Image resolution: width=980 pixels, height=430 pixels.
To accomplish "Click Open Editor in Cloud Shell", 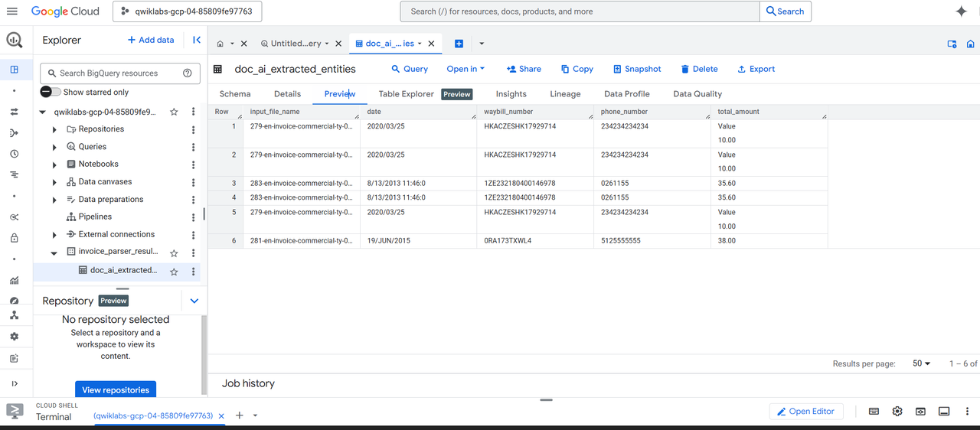I will [x=806, y=412].
